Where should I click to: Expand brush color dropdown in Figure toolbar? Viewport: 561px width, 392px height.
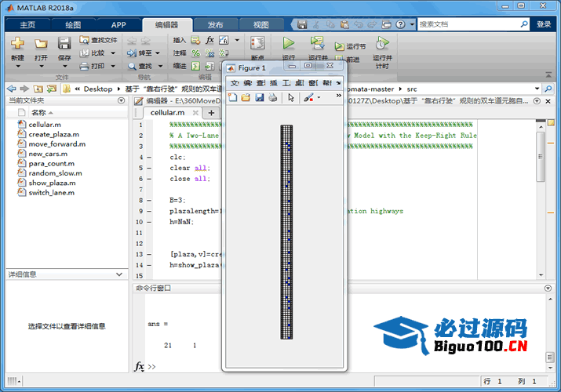(x=319, y=98)
